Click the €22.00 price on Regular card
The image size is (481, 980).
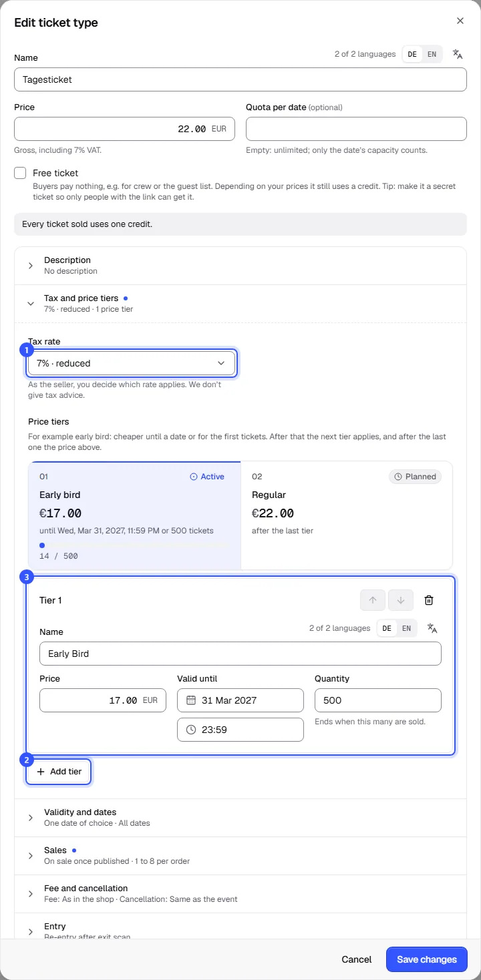(x=273, y=513)
